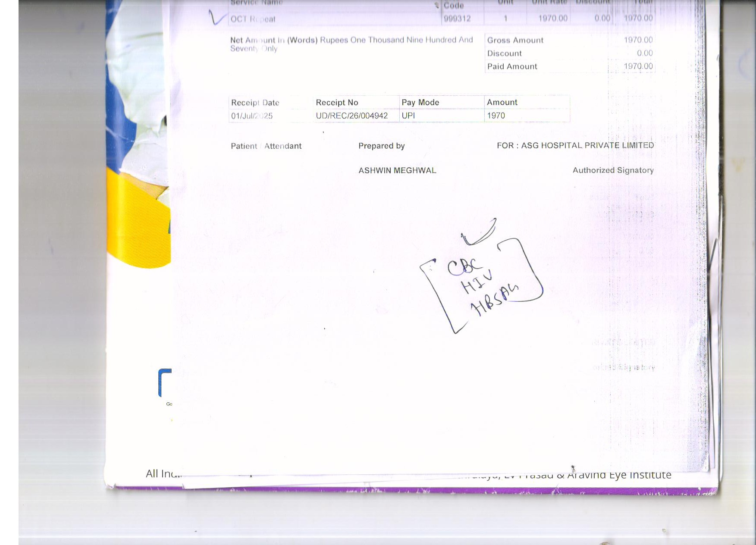Click the service code 999312

[457, 19]
